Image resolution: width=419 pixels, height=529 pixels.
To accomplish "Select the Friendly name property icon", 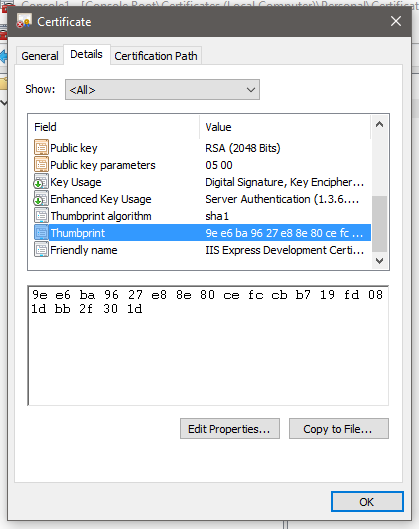I will click(41, 250).
